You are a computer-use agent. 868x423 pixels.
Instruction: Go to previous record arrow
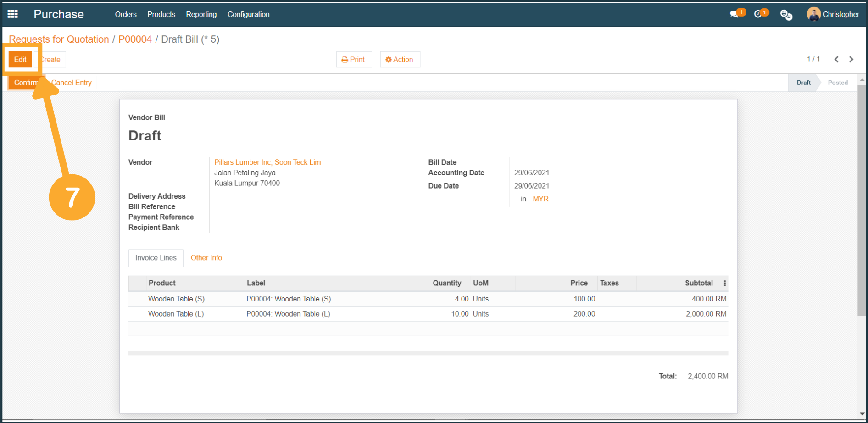pos(836,59)
